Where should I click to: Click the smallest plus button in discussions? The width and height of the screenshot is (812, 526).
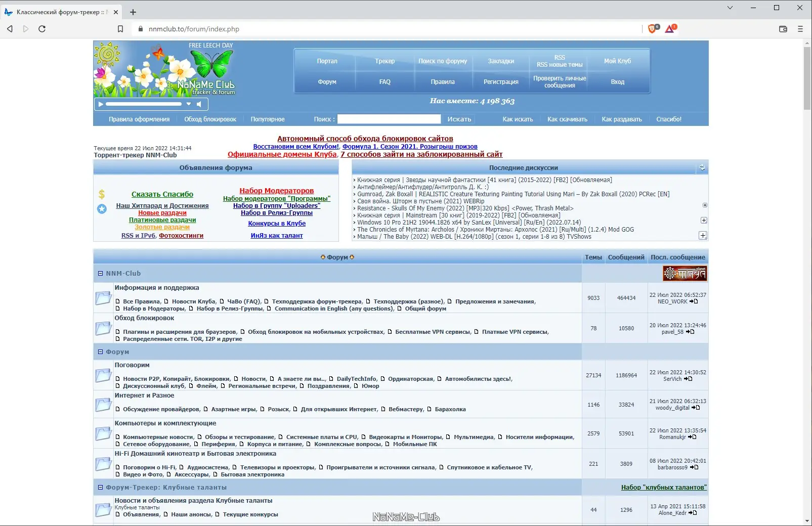click(705, 205)
